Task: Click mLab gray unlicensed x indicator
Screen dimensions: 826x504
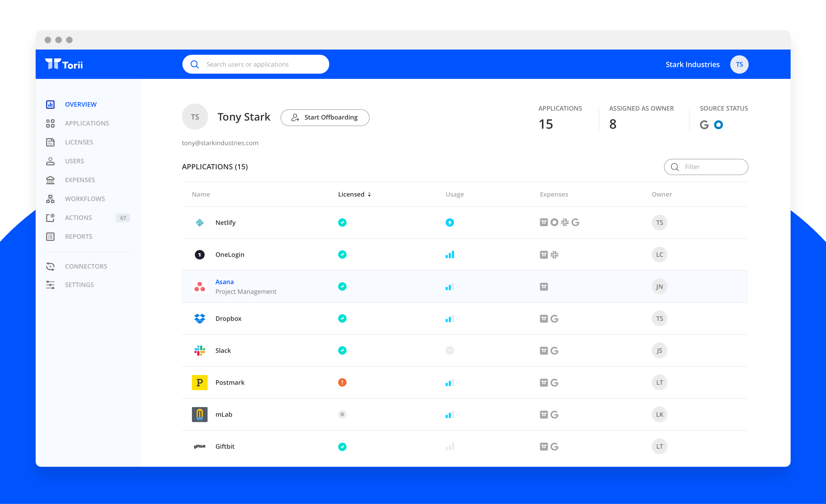Action: click(x=342, y=415)
